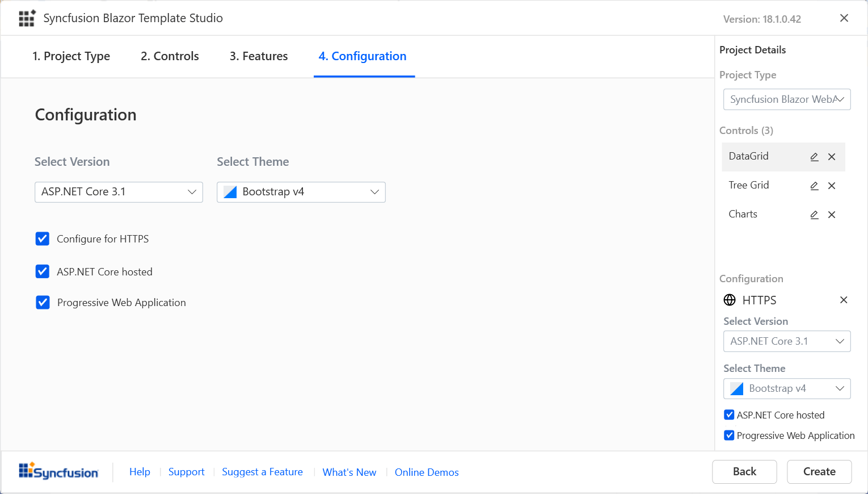
Task: Remove Charts control with its X icon
Action: click(x=832, y=214)
